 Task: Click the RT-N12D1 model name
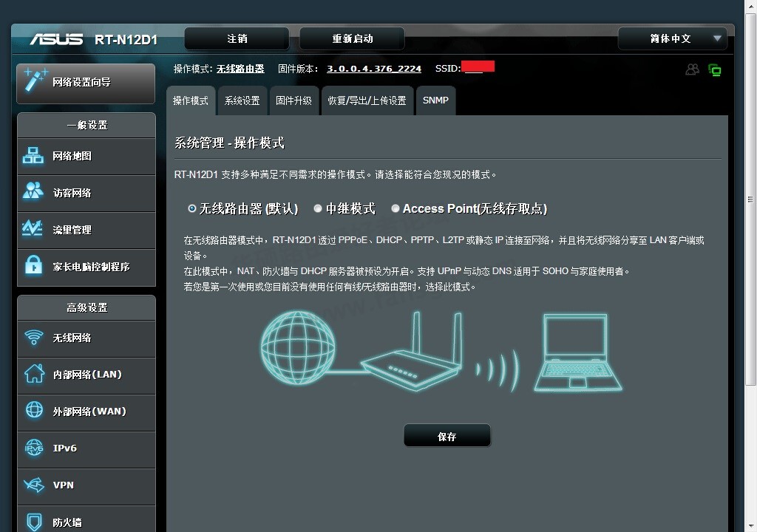click(126, 40)
